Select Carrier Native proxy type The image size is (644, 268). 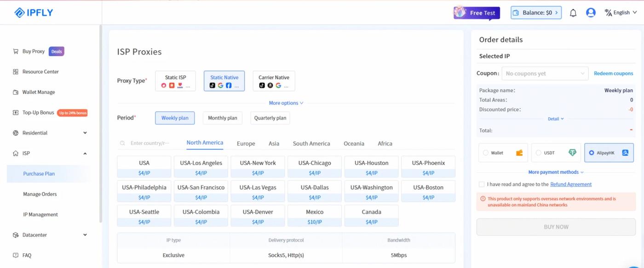(x=274, y=81)
